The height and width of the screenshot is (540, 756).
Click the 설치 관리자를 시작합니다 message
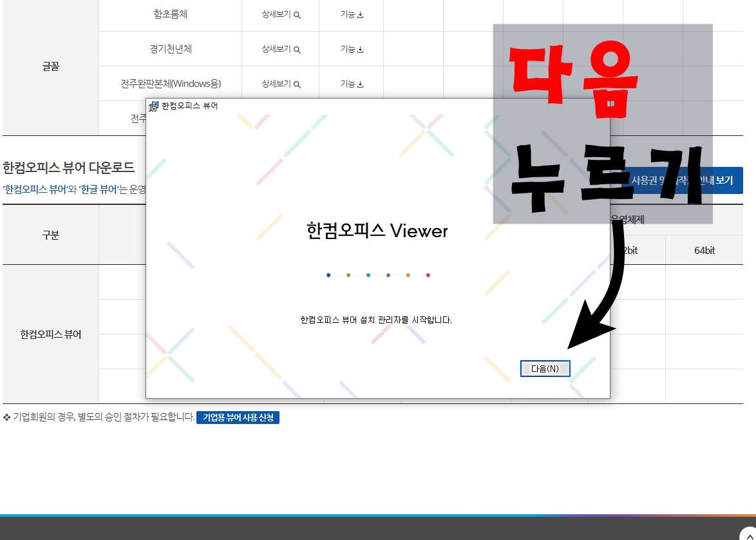pyautogui.click(x=376, y=320)
